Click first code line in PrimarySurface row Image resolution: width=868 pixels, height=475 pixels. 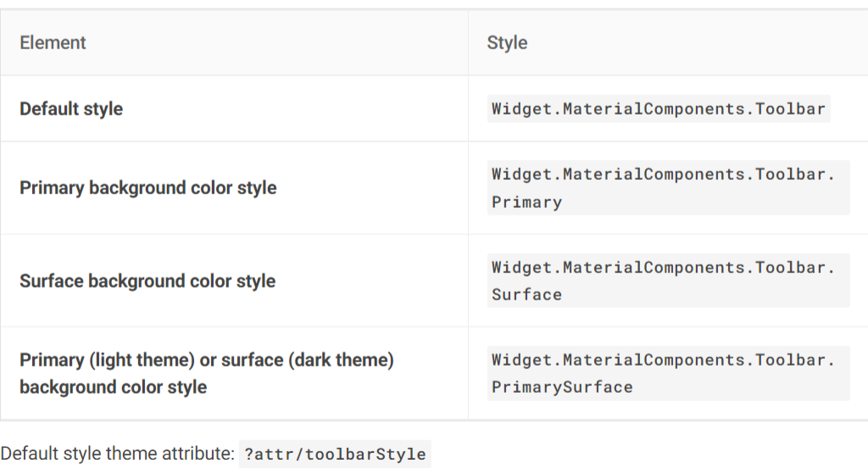(x=663, y=360)
